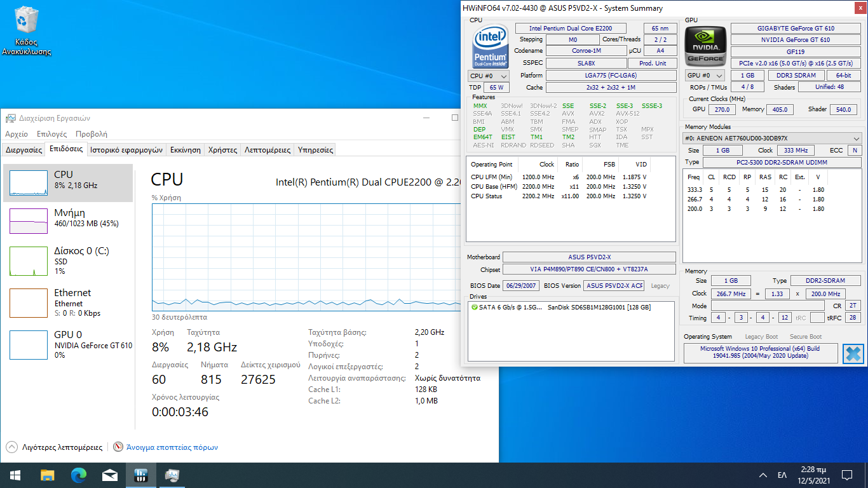Click the taskbar clock showing 2:28 πμ
Viewport: 868px width, 488px height.
813,475
